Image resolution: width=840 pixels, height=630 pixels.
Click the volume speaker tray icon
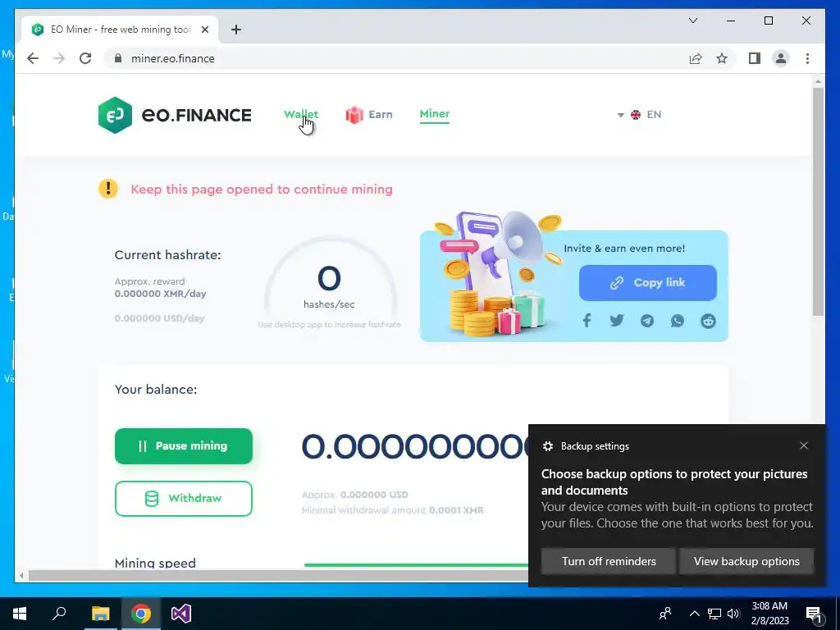click(733, 614)
